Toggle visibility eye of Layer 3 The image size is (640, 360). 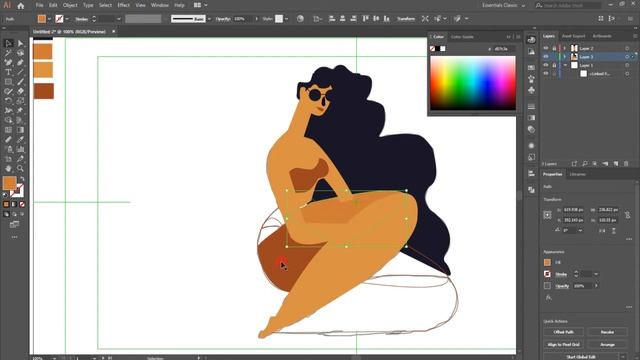point(546,57)
